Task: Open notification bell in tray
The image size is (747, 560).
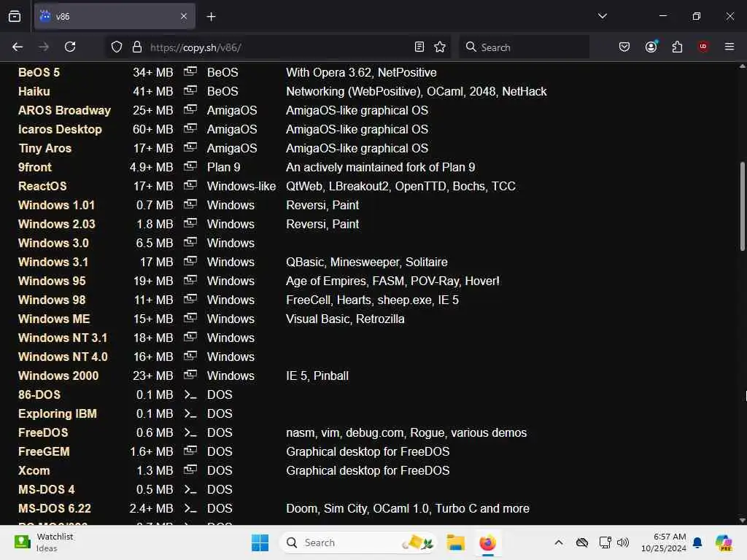Action: pyautogui.click(x=697, y=542)
